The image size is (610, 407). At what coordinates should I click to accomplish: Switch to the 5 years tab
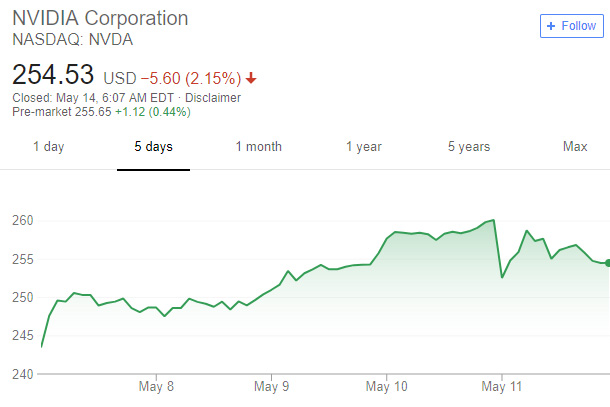pos(469,147)
